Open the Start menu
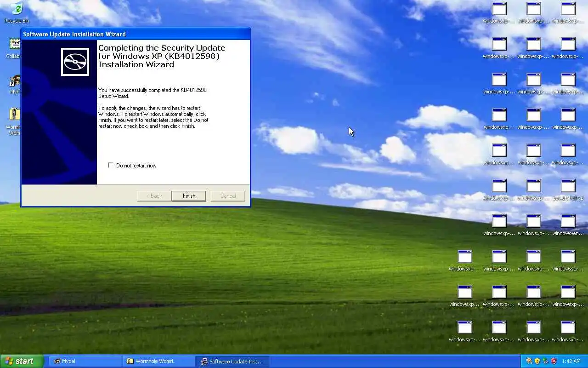 tap(22, 361)
